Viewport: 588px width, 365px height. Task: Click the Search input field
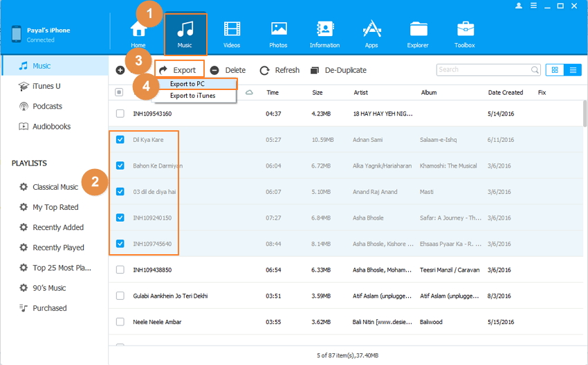[x=483, y=70]
